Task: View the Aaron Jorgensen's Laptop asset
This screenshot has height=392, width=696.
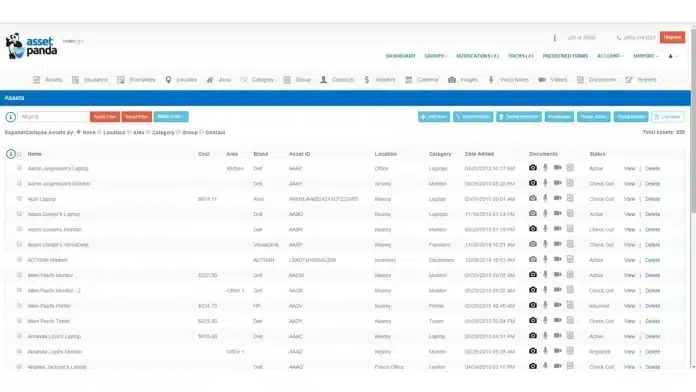Action: coord(629,168)
